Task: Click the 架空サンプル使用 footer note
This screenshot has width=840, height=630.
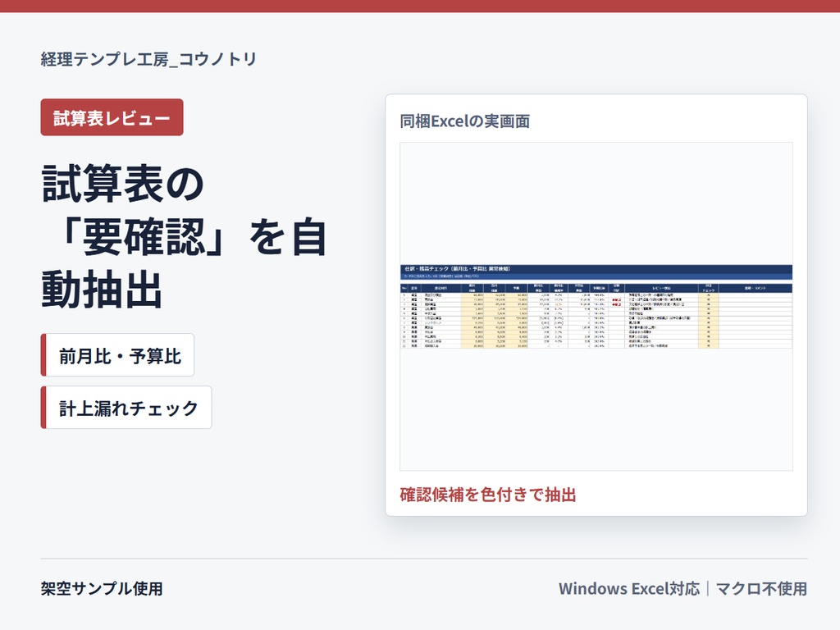Action: (102, 589)
